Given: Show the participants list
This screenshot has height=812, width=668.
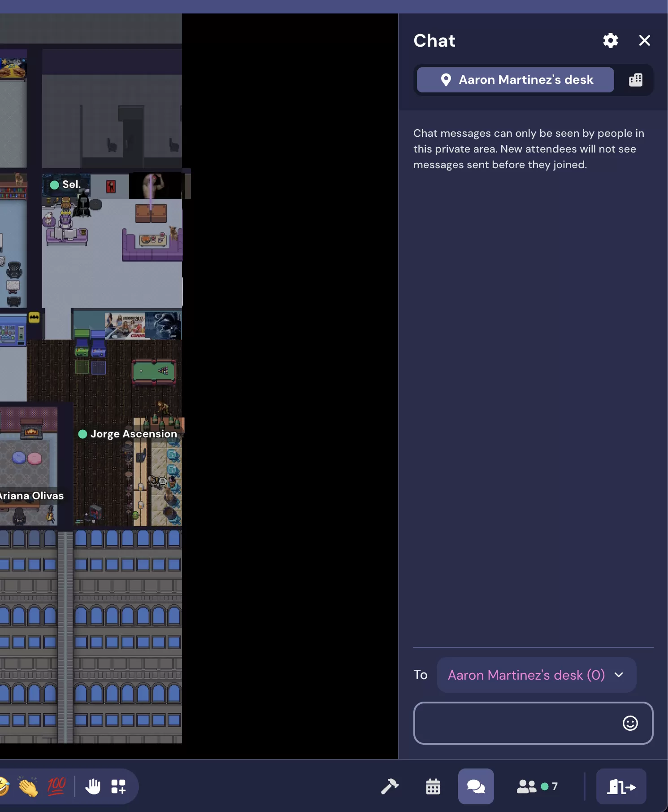Looking at the screenshot, I should [537, 786].
